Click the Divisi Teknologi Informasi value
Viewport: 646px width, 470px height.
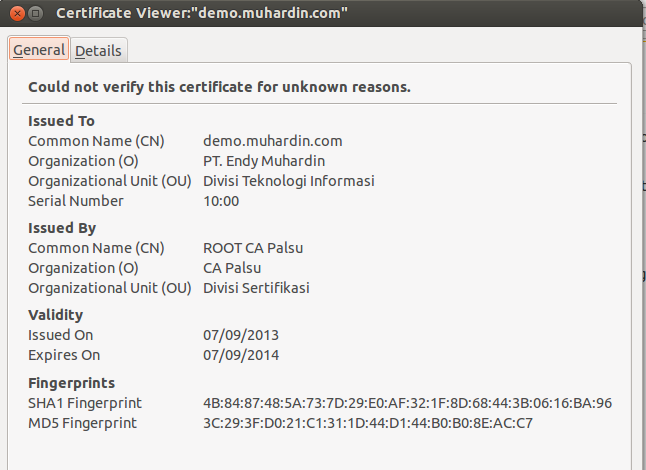coord(288,181)
